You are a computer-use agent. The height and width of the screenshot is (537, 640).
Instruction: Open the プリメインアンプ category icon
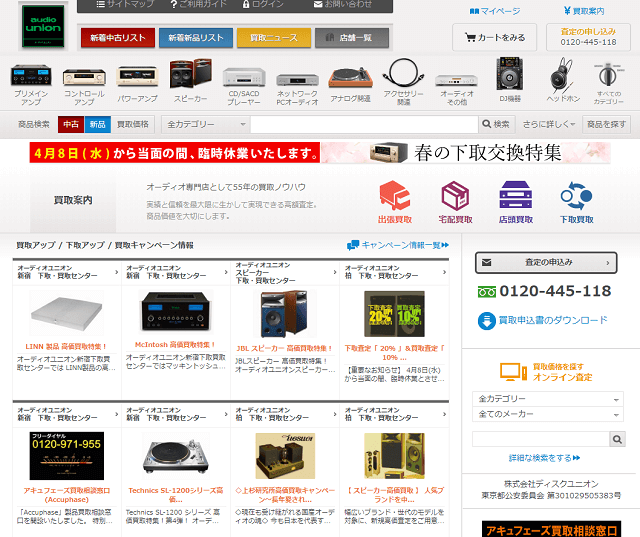tap(30, 77)
